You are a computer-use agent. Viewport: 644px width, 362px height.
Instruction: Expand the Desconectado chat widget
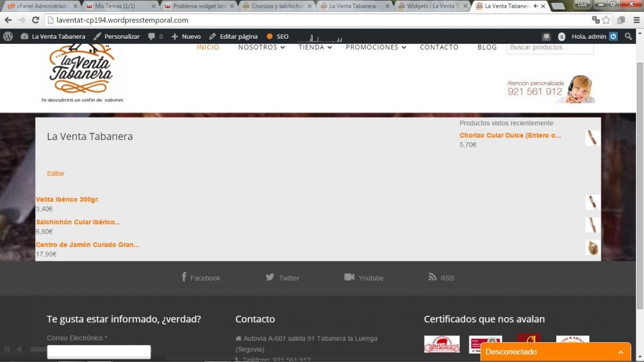555,351
